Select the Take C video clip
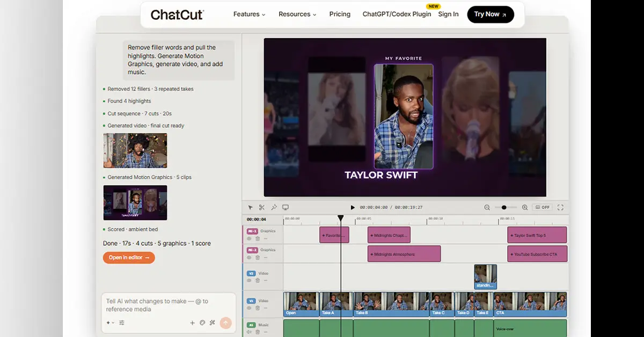644x337 pixels. pyautogui.click(x=442, y=304)
